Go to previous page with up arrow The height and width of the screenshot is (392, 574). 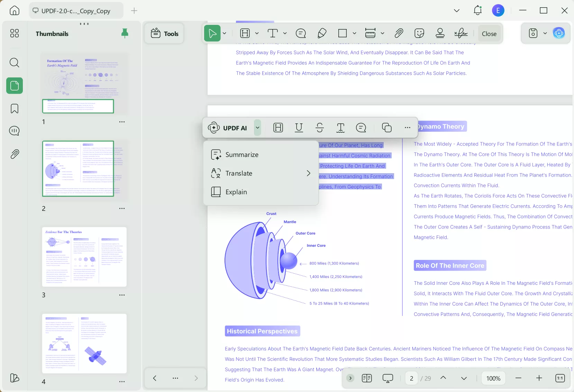443,378
